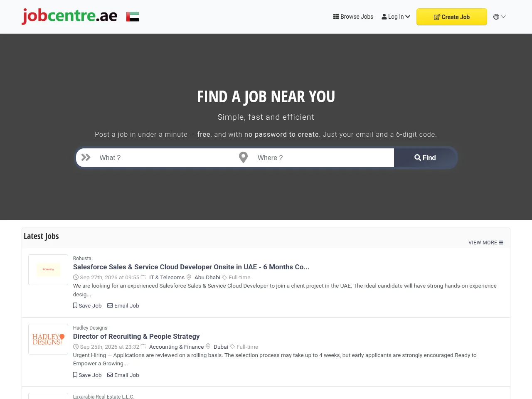Click the Latest Jobs heading
The width and height of the screenshot is (532, 399).
[41, 236]
